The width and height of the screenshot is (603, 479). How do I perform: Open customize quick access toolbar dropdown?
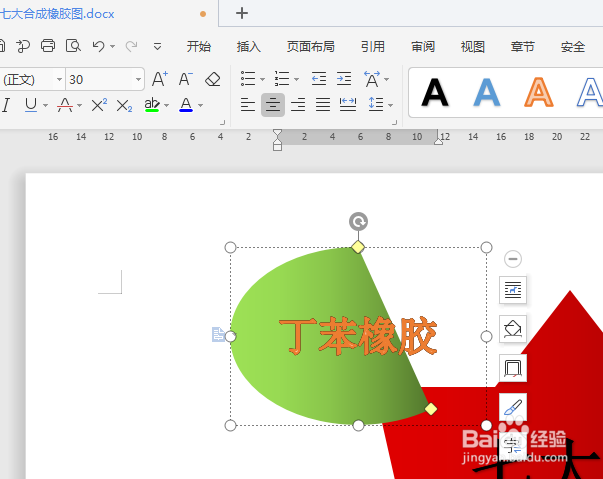pyautogui.click(x=157, y=46)
